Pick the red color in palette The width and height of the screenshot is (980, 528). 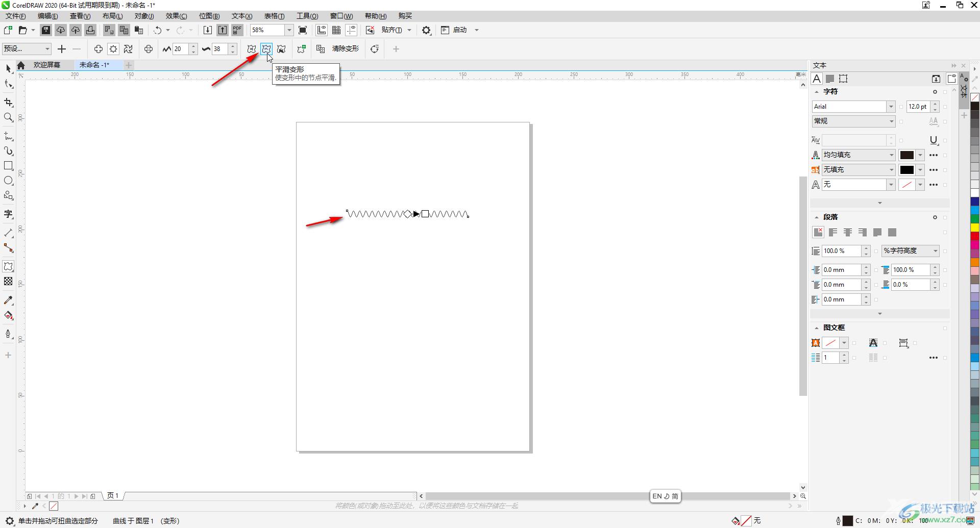click(975, 236)
